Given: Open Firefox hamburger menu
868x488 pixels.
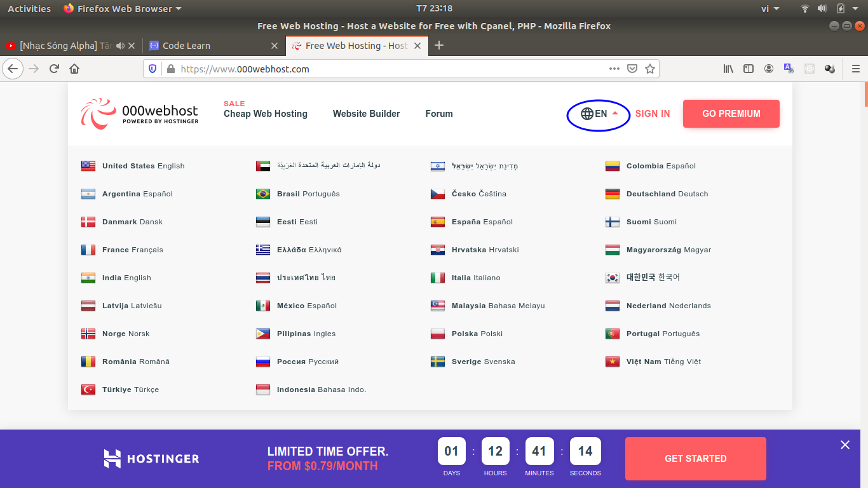Looking at the screenshot, I should (x=855, y=69).
